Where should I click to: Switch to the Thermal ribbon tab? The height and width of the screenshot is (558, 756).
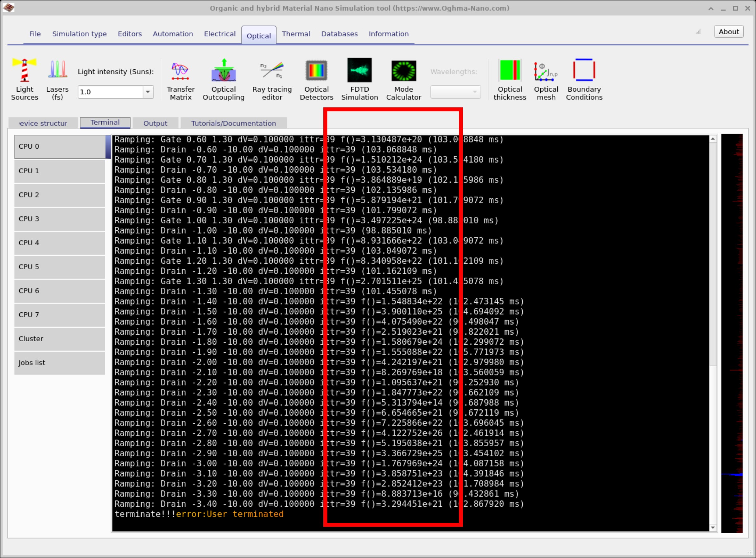pos(296,34)
